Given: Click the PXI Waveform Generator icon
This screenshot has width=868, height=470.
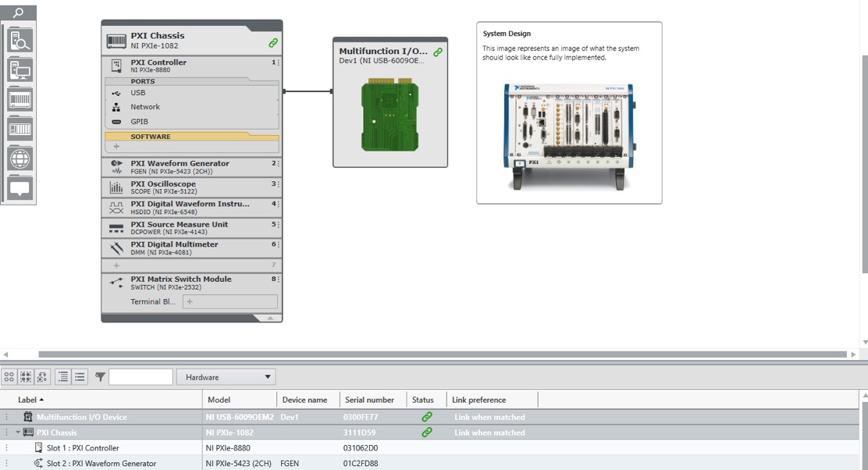Looking at the screenshot, I should pos(116,167).
